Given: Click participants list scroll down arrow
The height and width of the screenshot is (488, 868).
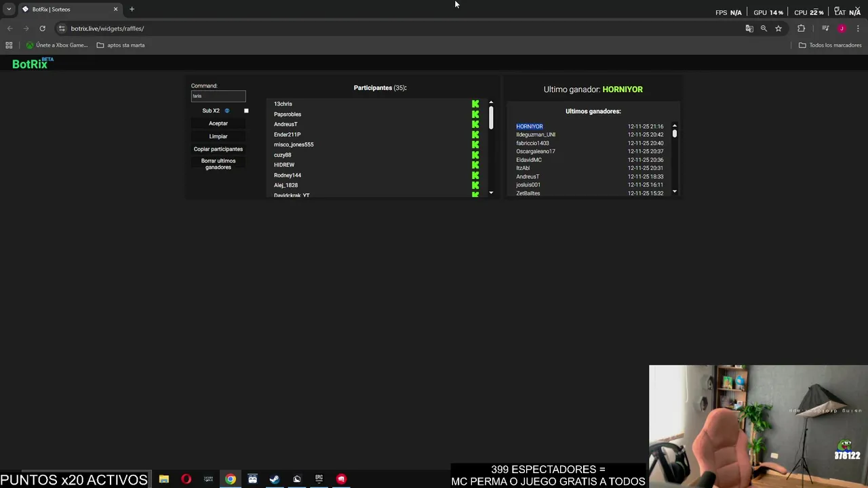Looking at the screenshot, I should tap(491, 193).
